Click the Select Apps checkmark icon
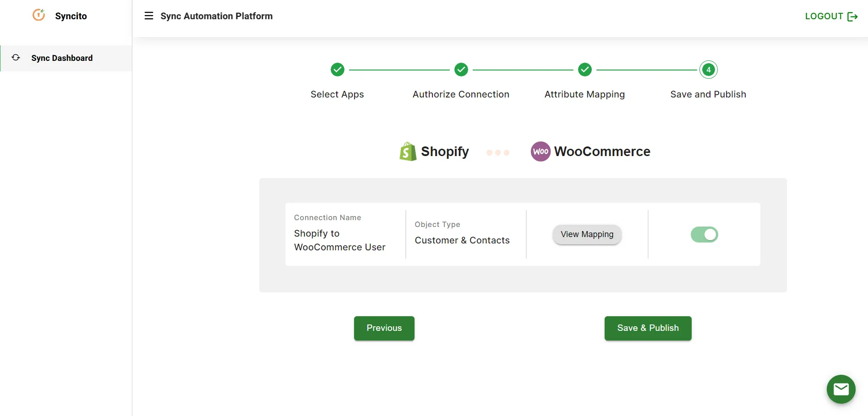Screen dimensions: 868x416 click(338, 70)
